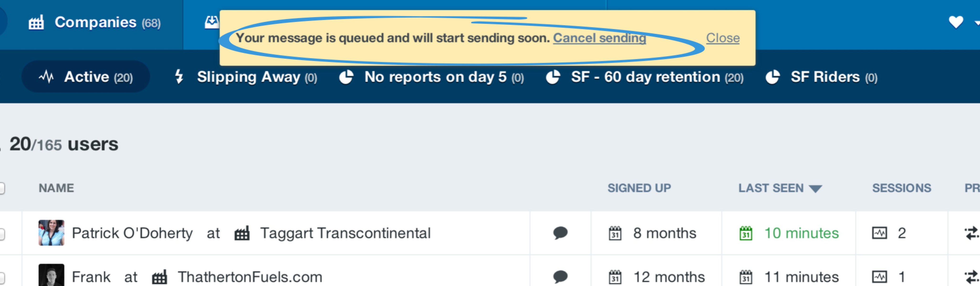View SF - 60 day retention segment

pos(644,77)
